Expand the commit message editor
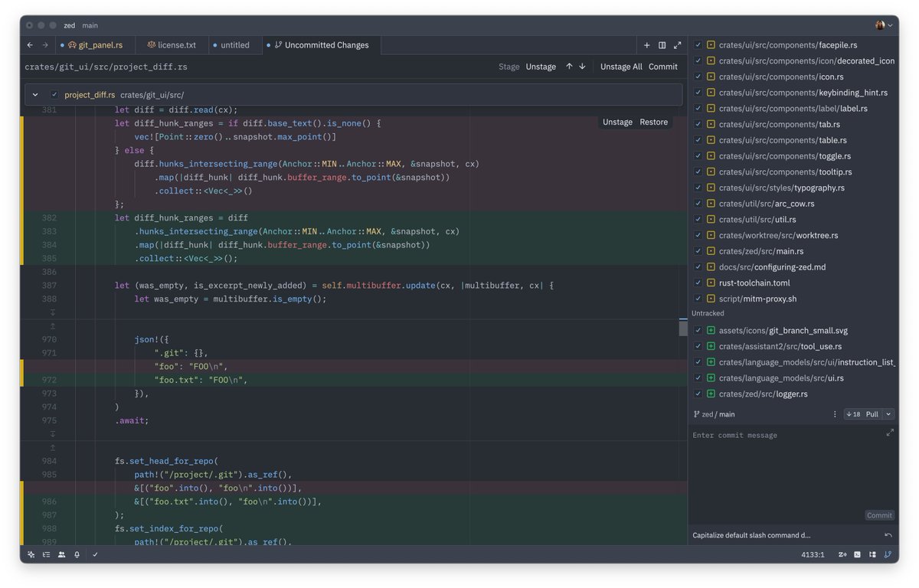919x588 pixels. [x=890, y=433]
